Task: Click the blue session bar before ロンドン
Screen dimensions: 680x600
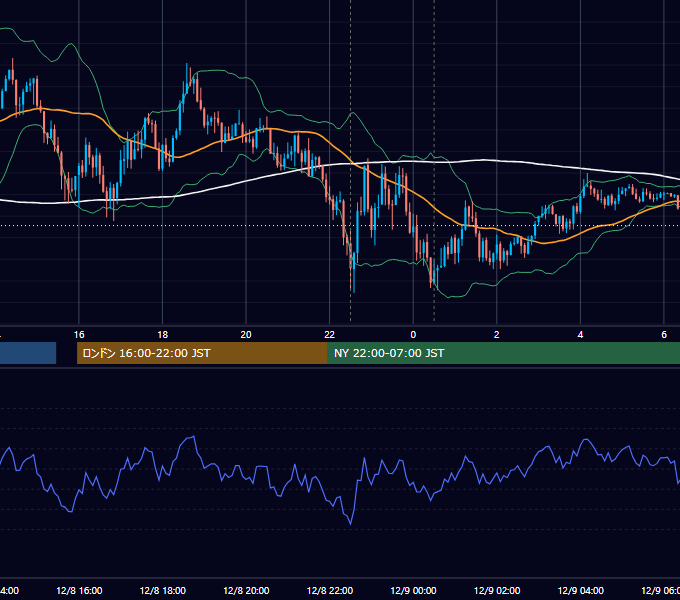Action: pos(28,353)
